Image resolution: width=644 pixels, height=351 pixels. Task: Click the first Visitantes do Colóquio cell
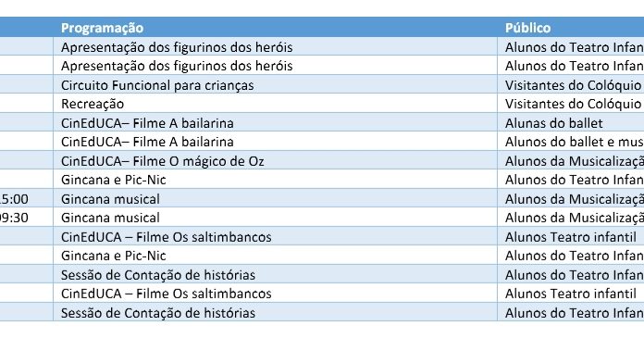(571, 85)
